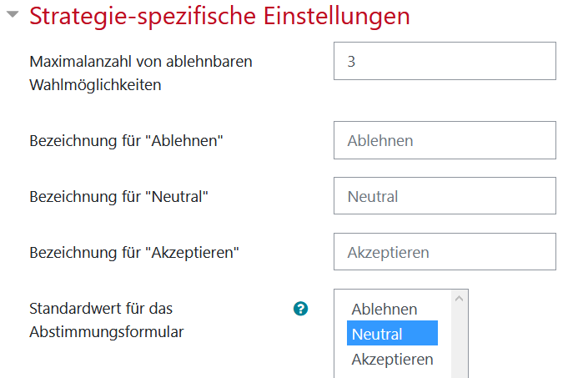Click the label Bezeichnung für "Neutral"

point(119,197)
